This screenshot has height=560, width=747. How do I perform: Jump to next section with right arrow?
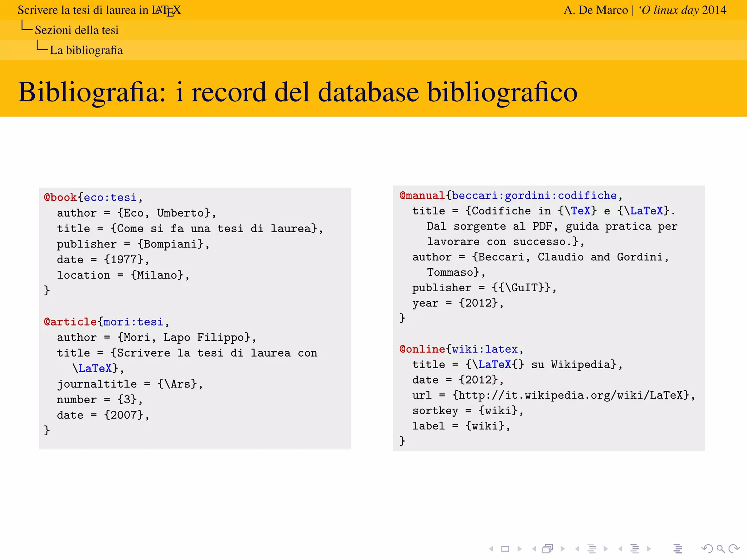649,549
